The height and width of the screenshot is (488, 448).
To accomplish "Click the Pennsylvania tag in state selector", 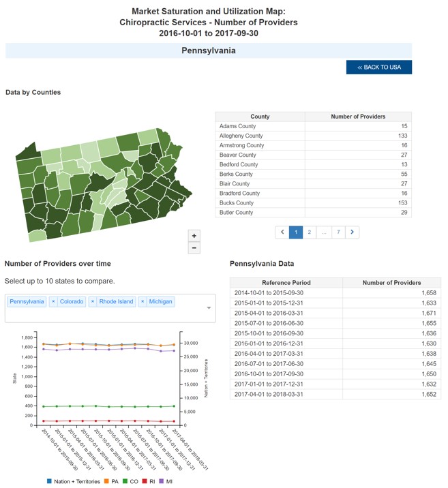I will 27,301.
